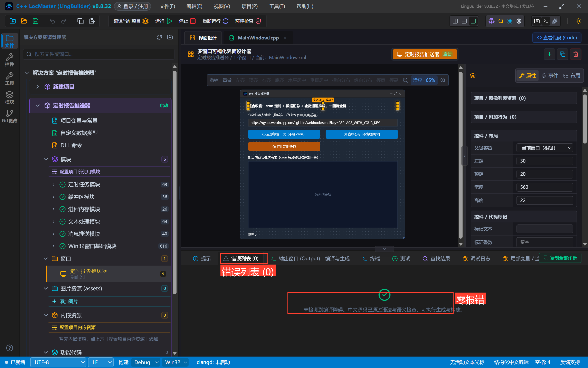Collapse the 定时报告推送器 project node
This screenshot has width=588, height=368.
pos(37,105)
